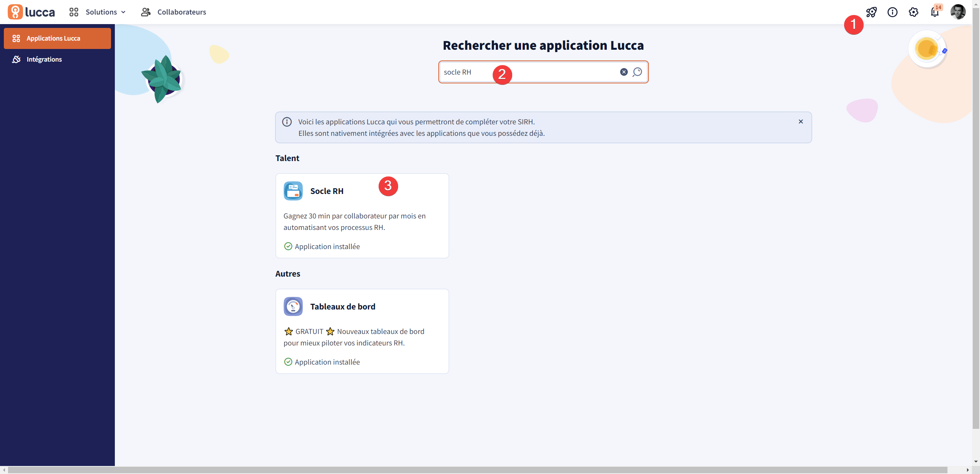This screenshot has width=980, height=474.
Task: Open the Solutions grid icon
Action: (74, 12)
